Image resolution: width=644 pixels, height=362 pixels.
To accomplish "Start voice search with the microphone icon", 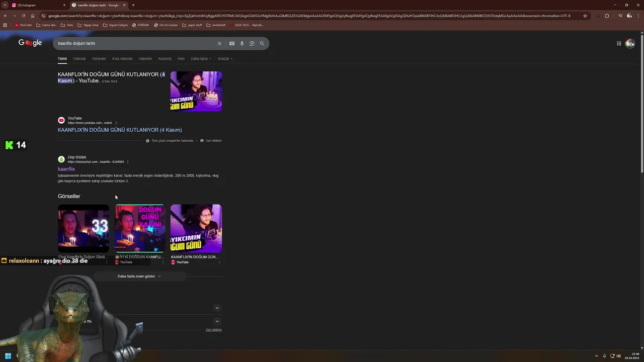I will [x=242, y=43].
